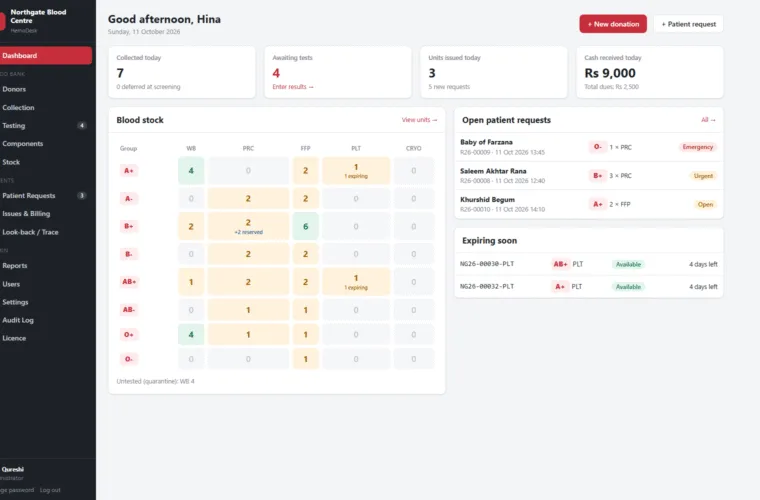Click the Urgent status badge
The width and height of the screenshot is (760, 500).
(x=703, y=176)
